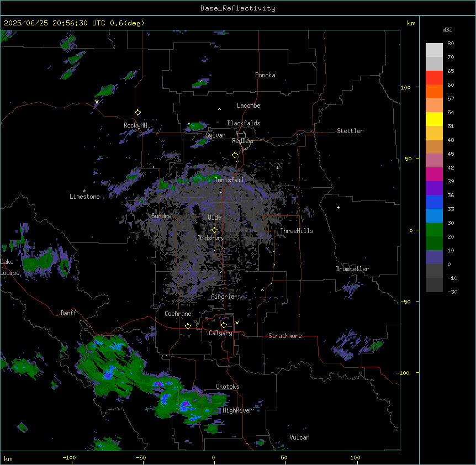The height and width of the screenshot is (465, 476).
Task: Click the ThreeHills label
Action: (x=297, y=231)
